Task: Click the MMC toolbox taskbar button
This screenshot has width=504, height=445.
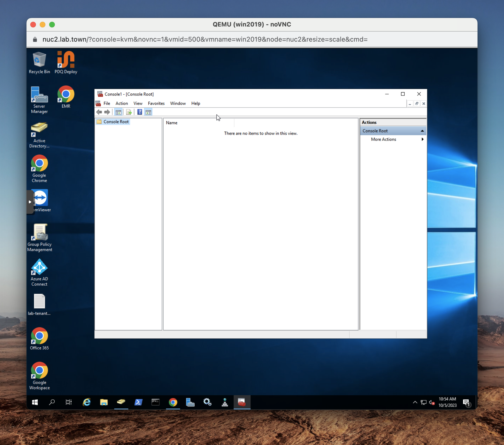Action: (242, 402)
